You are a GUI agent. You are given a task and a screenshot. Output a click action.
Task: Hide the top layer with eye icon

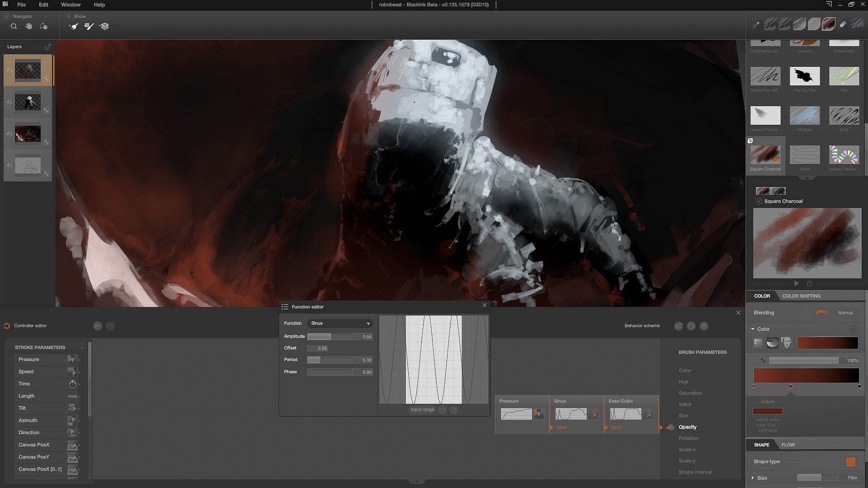click(9, 70)
